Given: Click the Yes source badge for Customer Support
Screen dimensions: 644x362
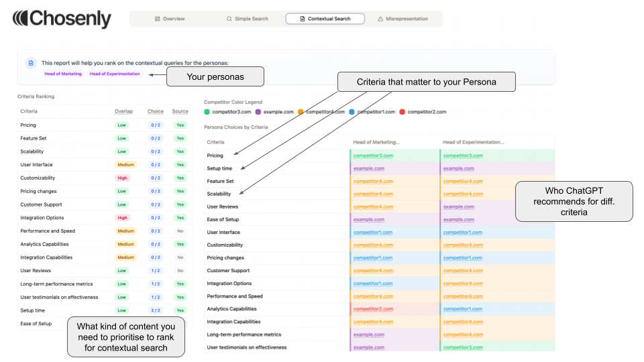Looking at the screenshot, I should point(180,204).
